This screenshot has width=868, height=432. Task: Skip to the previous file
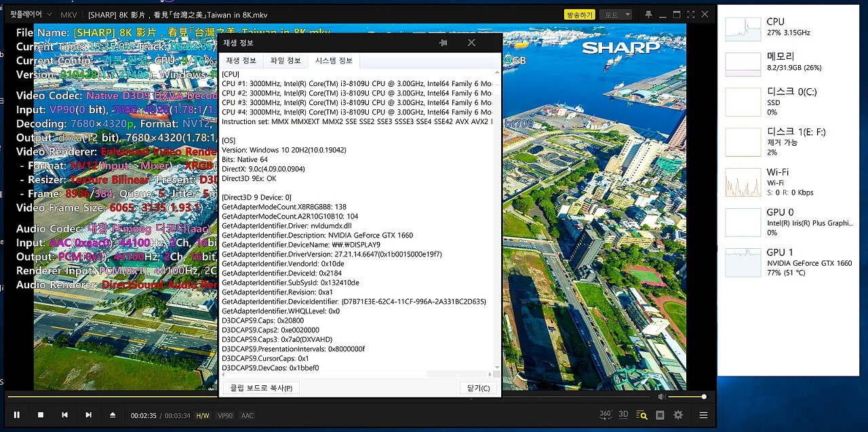point(64,415)
